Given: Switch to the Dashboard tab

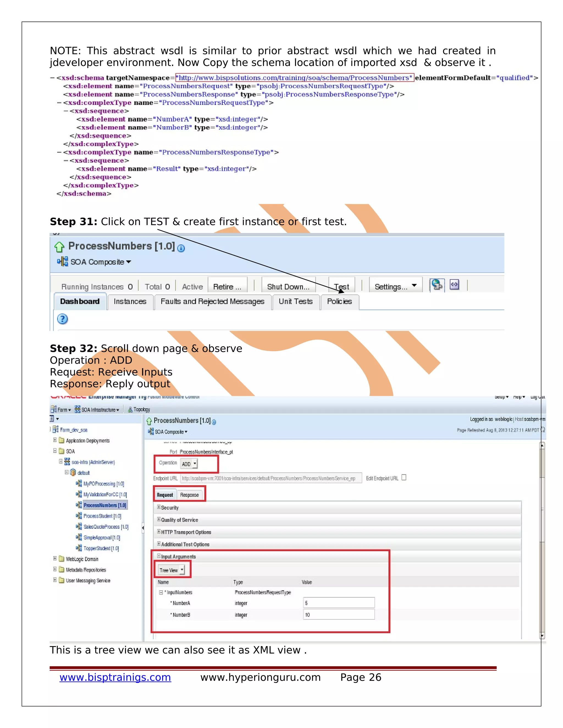Looking at the screenshot, I should tap(80, 301).
